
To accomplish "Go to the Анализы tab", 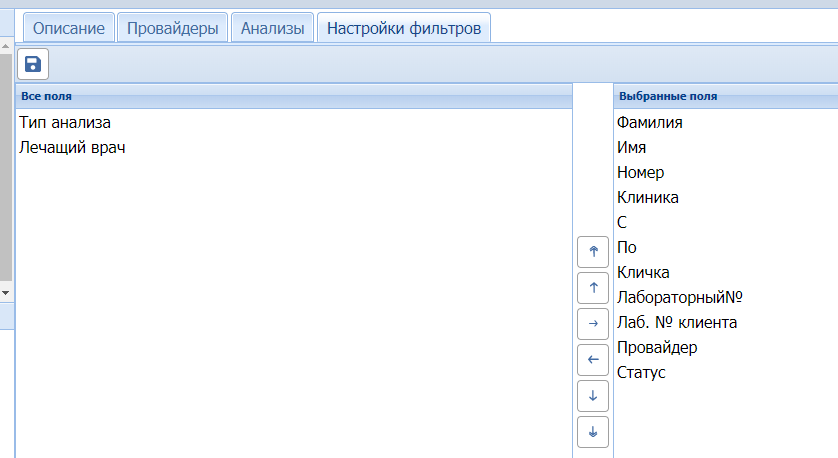I will (272, 28).
